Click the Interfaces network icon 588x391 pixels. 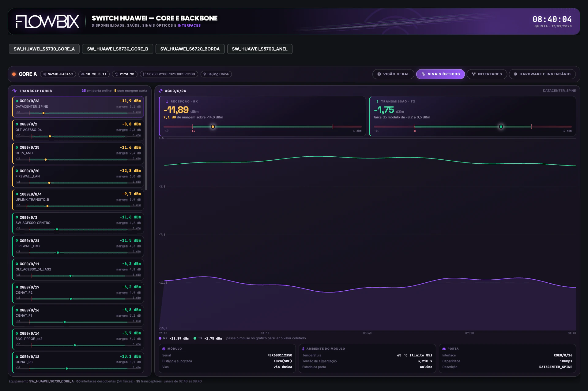coord(473,74)
